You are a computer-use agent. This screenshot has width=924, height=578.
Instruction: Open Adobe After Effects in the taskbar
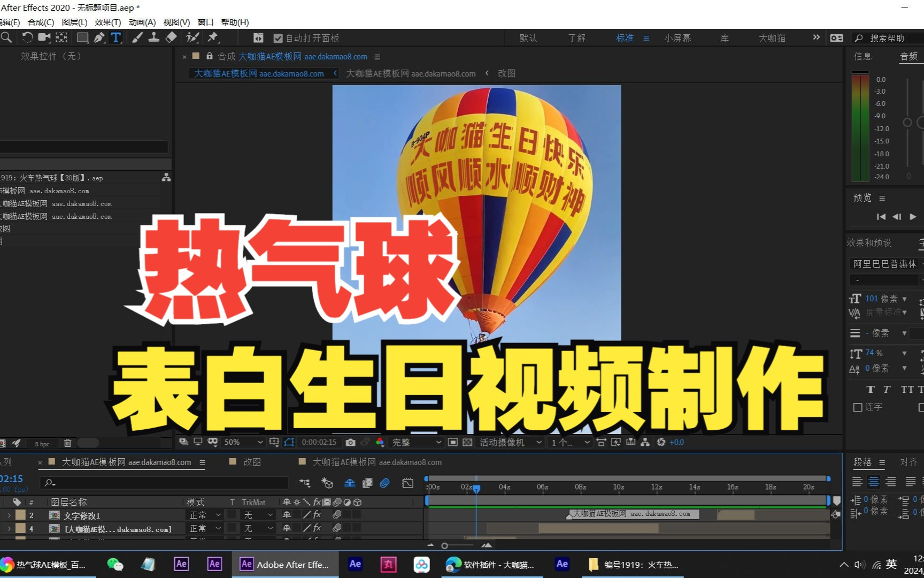(x=285, y=565)
